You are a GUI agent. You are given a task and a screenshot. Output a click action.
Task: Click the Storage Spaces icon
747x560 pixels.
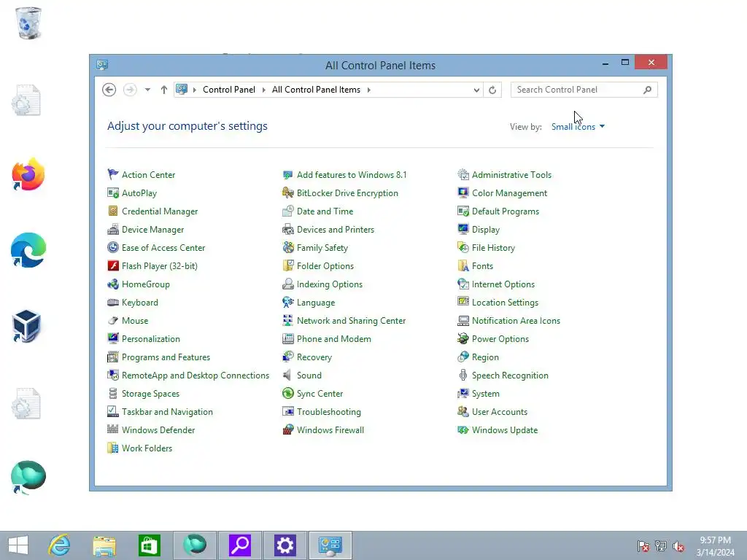click(113, 393)
